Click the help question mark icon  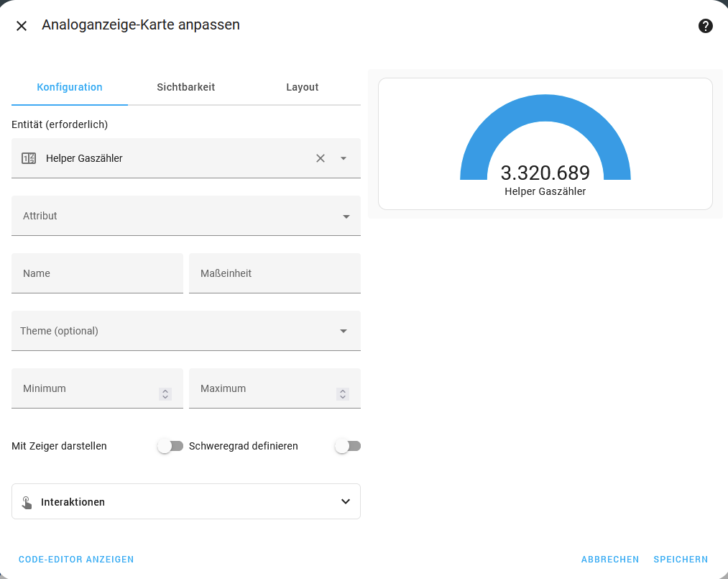[705, 26]
